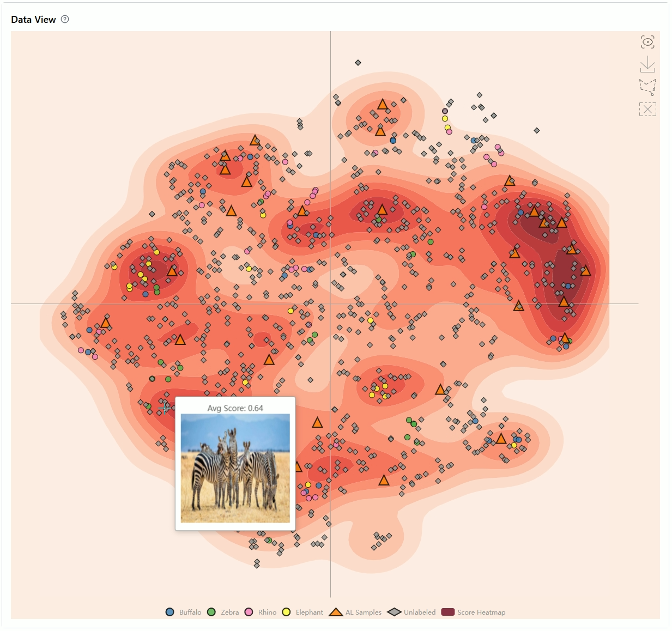Toggle Score Heatmap in the legend
Screen dimensions: 672x631
[474, 612]
